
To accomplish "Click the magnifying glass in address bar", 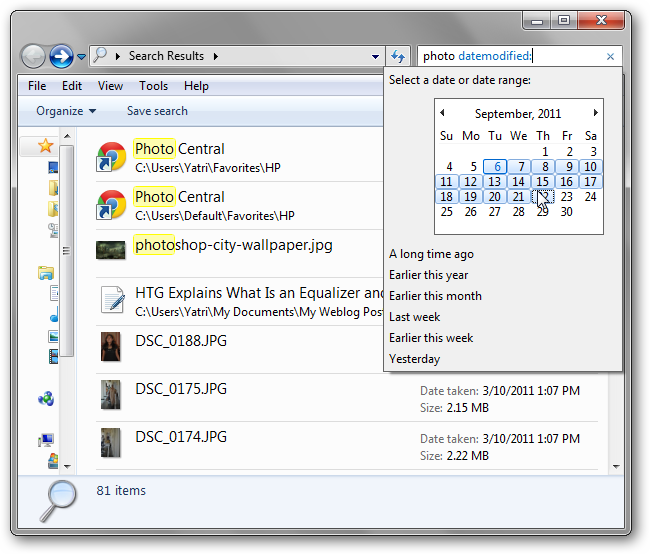I will pyautogui.click(x=101, y=57).
